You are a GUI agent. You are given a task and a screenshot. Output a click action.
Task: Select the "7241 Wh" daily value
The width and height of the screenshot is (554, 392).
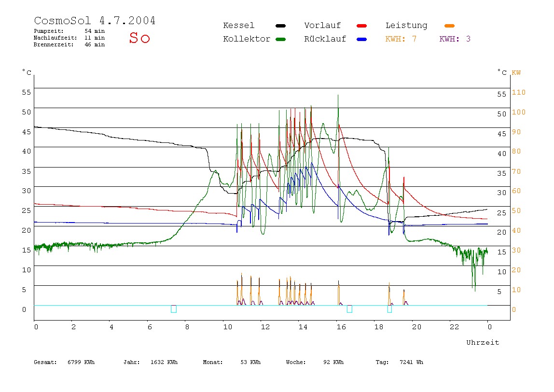point(412,362)
